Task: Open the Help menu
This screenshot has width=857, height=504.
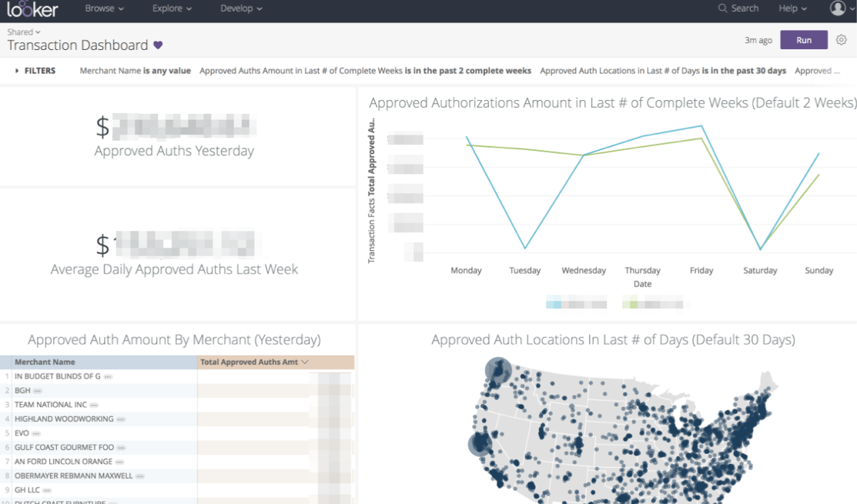Action: tap(792, 8)
